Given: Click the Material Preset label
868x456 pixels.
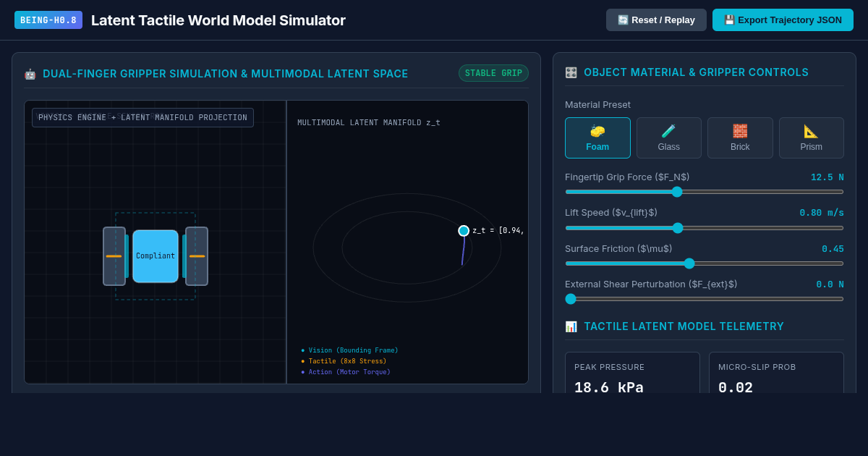Looking at the screenshot, I should (597, 104).
